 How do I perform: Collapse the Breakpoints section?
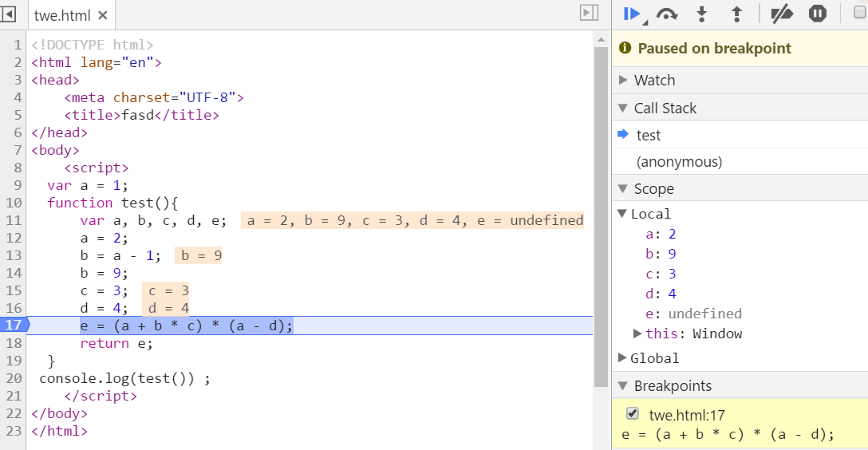pos(623,386)
